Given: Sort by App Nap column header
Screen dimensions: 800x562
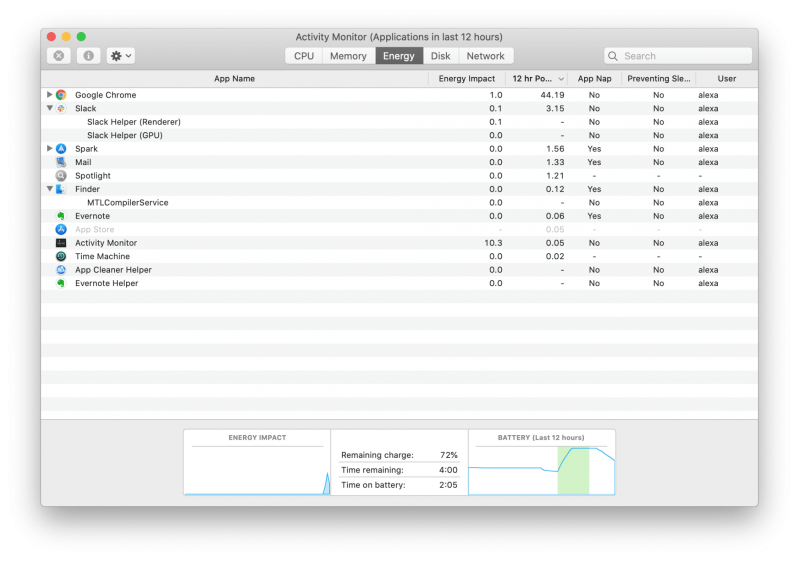Looking at the screenshot, I should click(594, 79).
